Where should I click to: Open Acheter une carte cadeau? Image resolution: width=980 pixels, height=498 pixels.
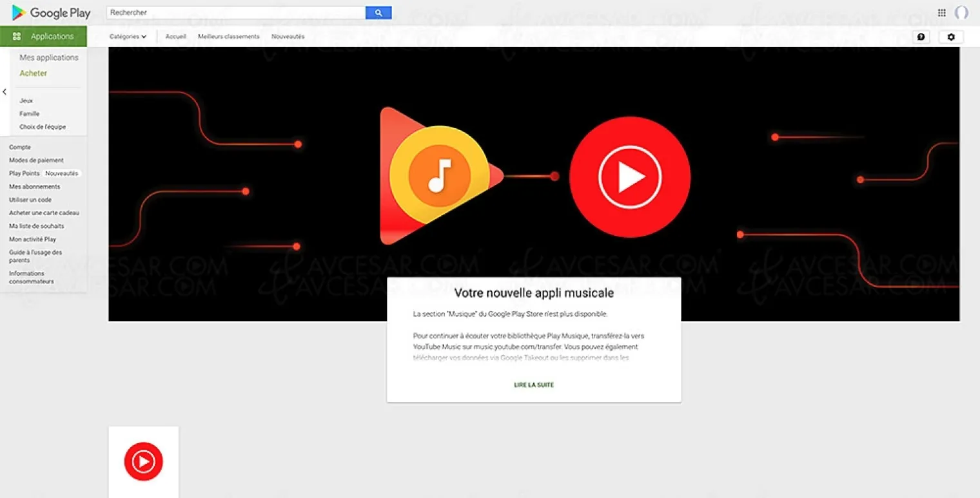44,213
